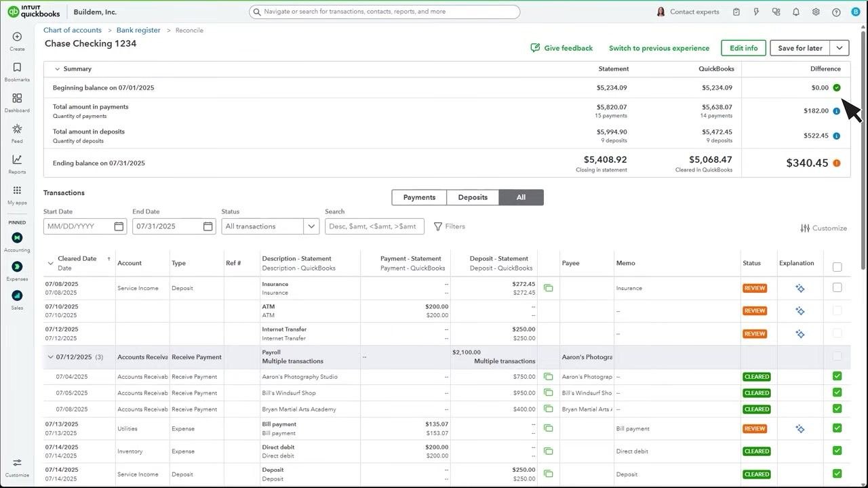Open Start Date calendar picker
The image size is (868, 488).
pos(119,226)
